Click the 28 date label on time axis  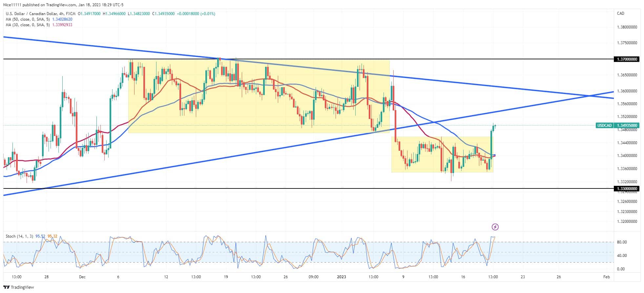pos(47,277)
